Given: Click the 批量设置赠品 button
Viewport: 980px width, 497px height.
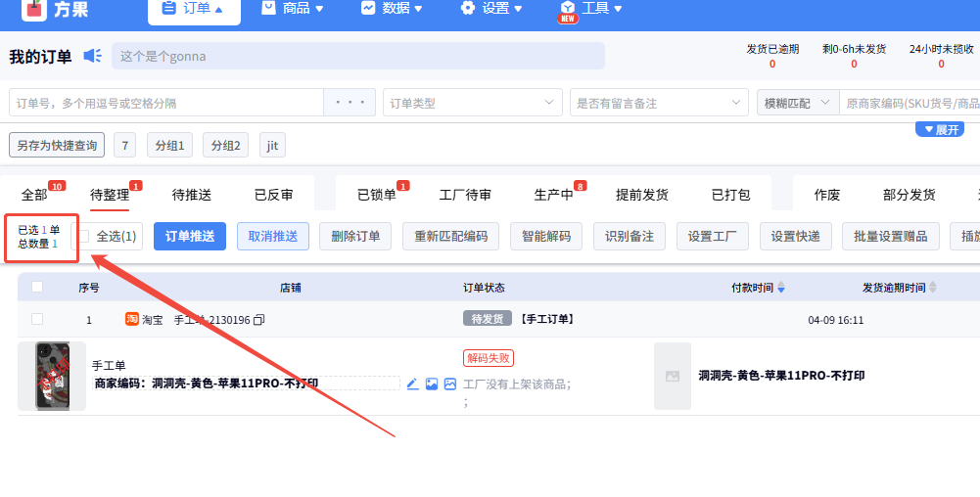Looking at the screenshot, I should point(891,236).
